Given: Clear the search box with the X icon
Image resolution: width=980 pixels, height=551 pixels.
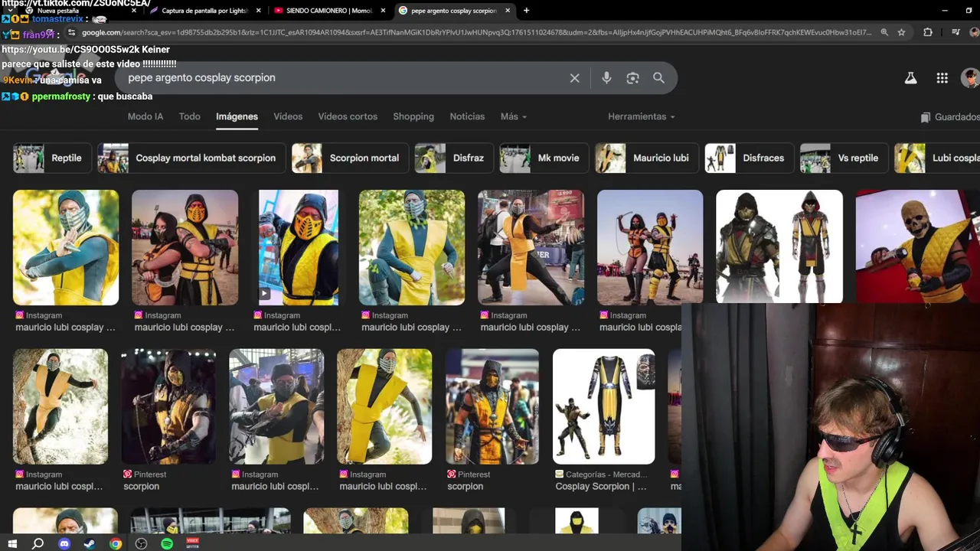Looking at the screenshot, I should click(574, 78).
